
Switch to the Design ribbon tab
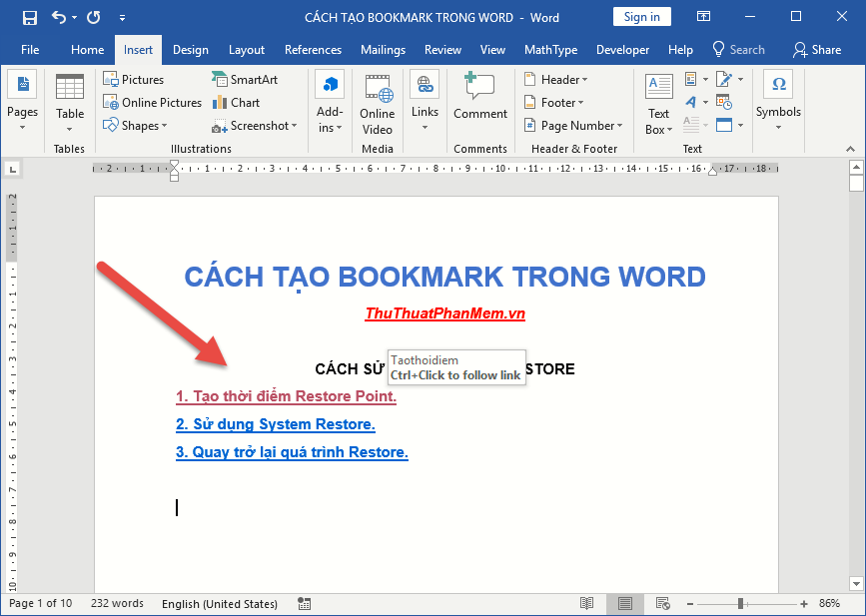190,49
